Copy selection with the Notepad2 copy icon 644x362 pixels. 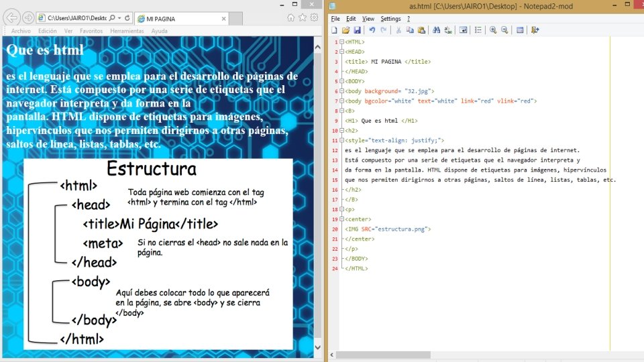pos(410,30)
